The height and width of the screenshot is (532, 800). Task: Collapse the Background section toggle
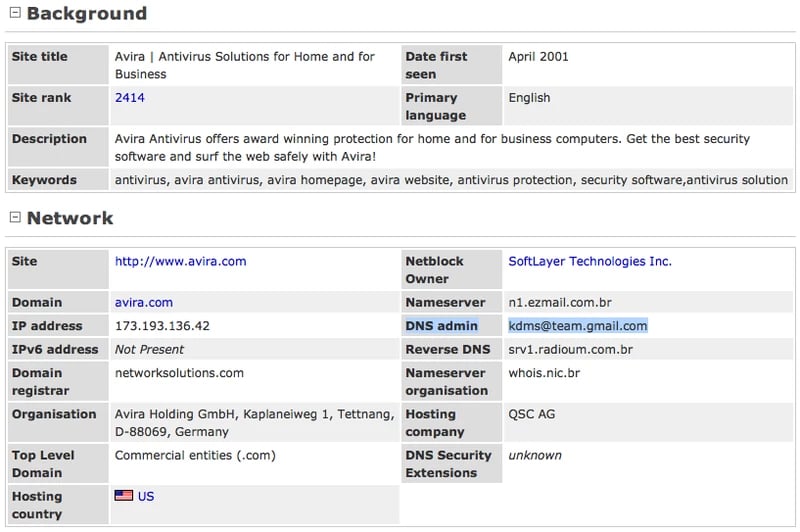(14, 14)
